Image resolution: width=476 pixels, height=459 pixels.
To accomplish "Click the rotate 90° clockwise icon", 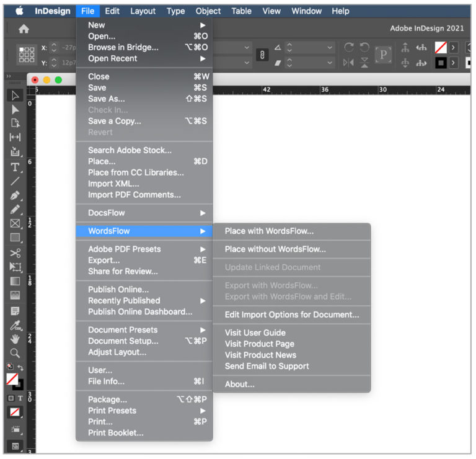I will click(x=349, y=47).
